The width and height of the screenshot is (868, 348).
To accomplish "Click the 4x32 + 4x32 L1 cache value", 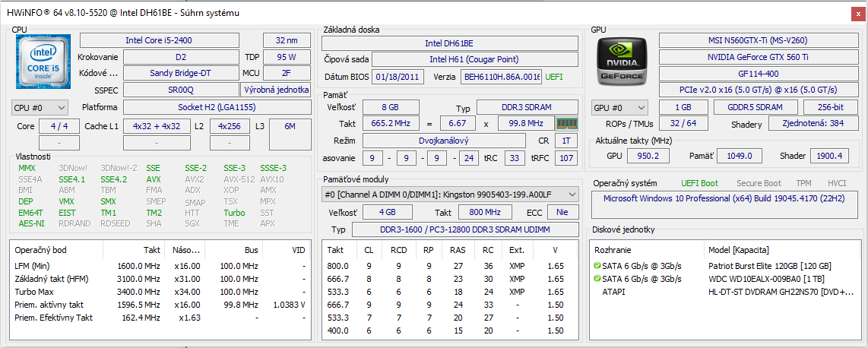I will pos(157,126).
